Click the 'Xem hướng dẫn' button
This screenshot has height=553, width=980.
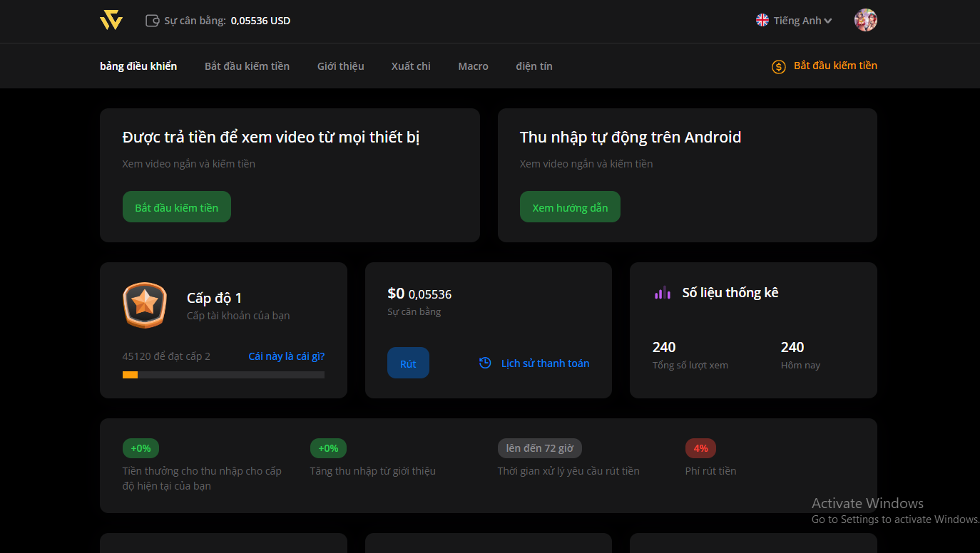coord(570,207)
